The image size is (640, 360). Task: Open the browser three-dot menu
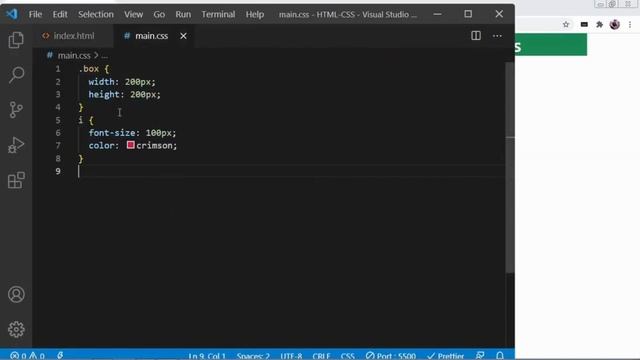(x=630, y=24)
